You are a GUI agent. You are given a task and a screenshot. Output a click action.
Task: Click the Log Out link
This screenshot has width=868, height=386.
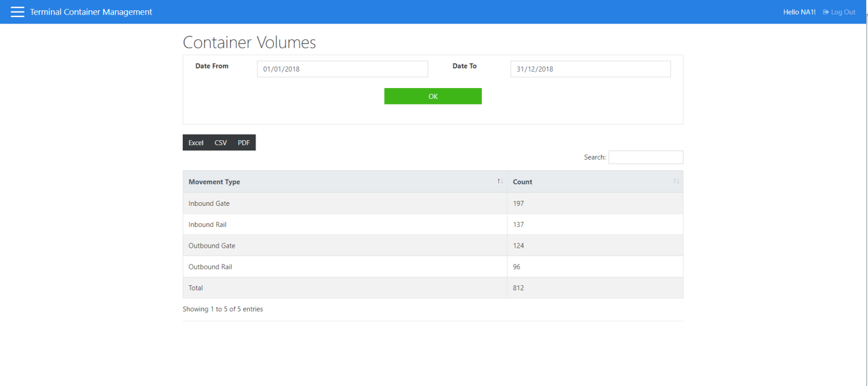tap(839, 12)
